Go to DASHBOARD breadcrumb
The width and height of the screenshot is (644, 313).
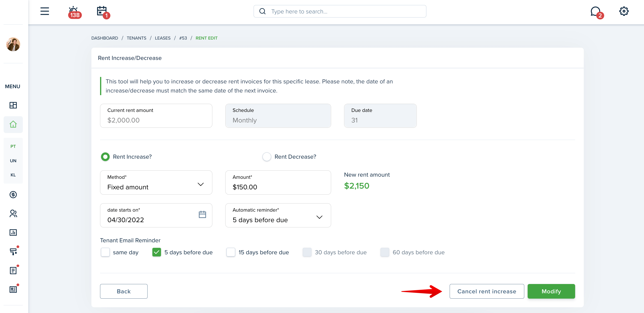pos(105,38)
